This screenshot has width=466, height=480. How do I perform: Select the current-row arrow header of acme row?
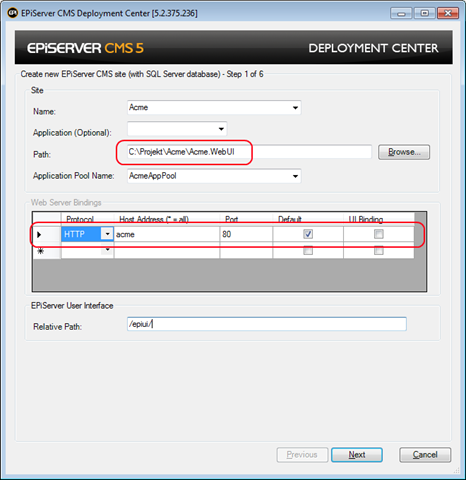(x=47, y=234)
